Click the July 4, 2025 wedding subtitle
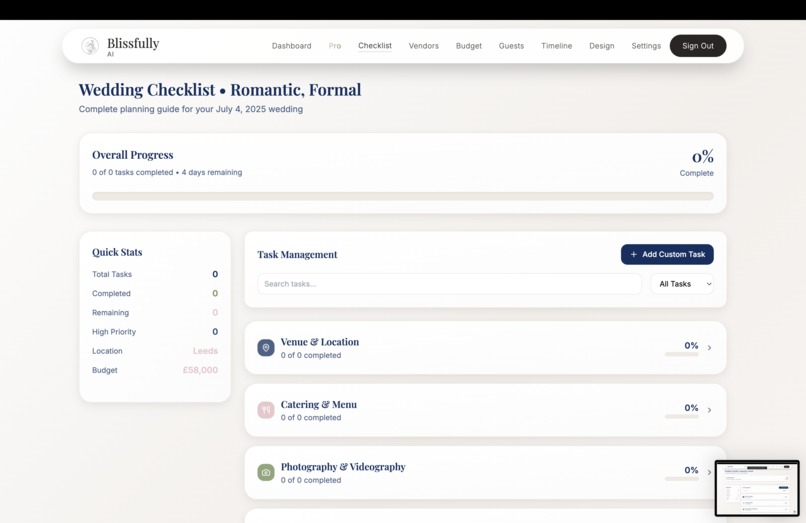Image resolution: width=806 pixels, height=523 pixels. (x=191, y=109)
